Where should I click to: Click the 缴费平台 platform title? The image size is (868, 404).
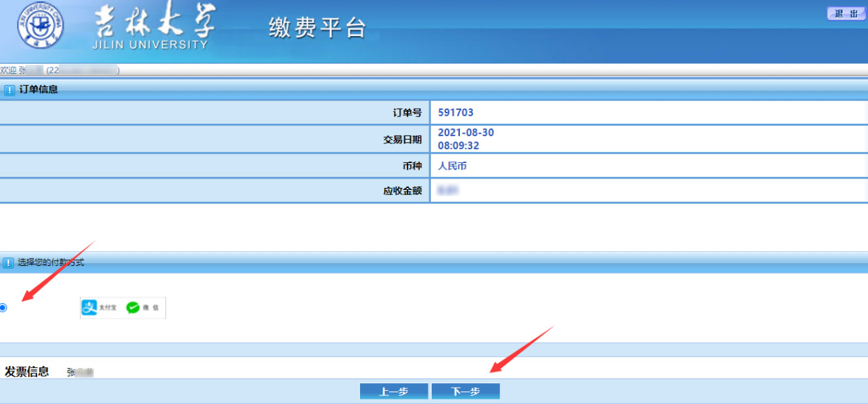(x=317, y=28)
